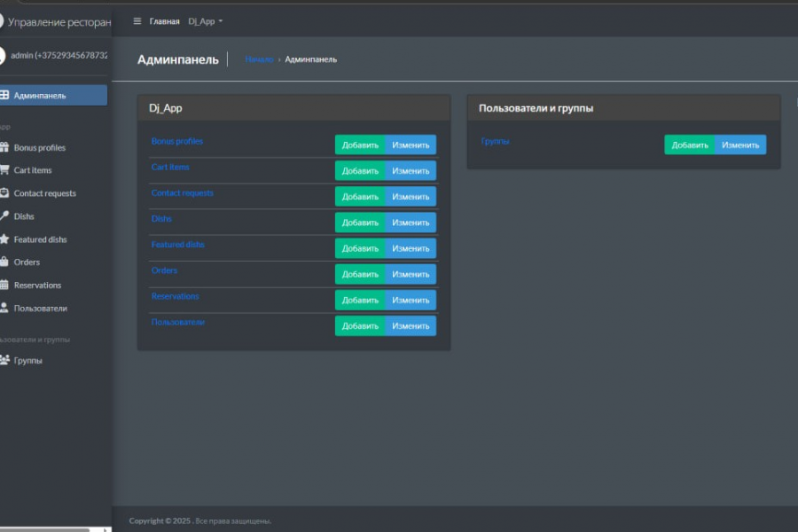
Task: Click Добавить for Группы
Action: point(690,145)
